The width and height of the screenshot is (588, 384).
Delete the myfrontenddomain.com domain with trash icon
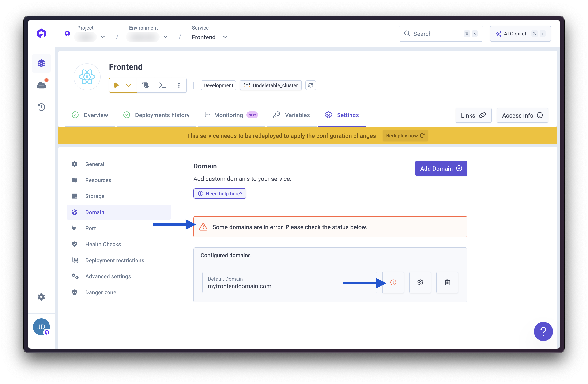tap(447, 282)
